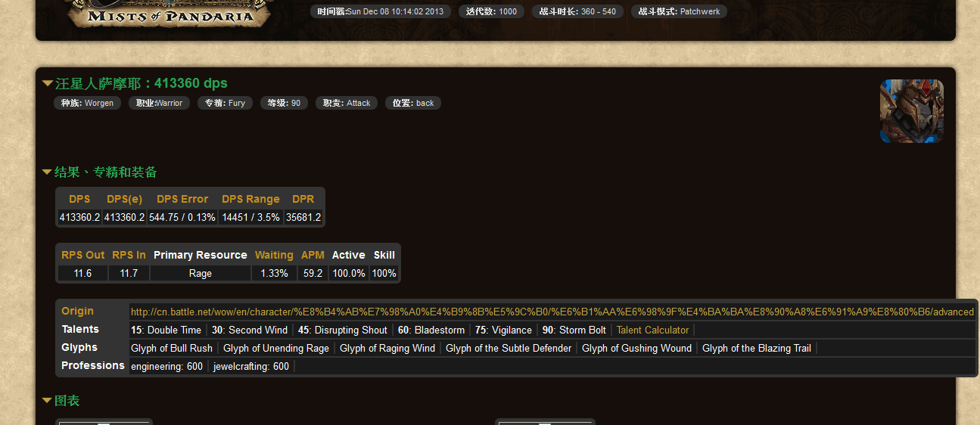Click the Waiting column header
Image resolution: width=980 pixels, height=425 pixels.
point(274,255)
